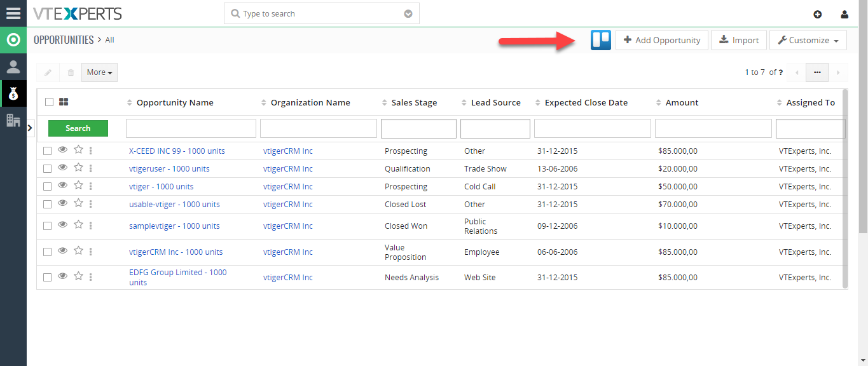Select the Opportunities money bag sidebar icon
The width and height of the screenshot is (868, 366).
13,93
